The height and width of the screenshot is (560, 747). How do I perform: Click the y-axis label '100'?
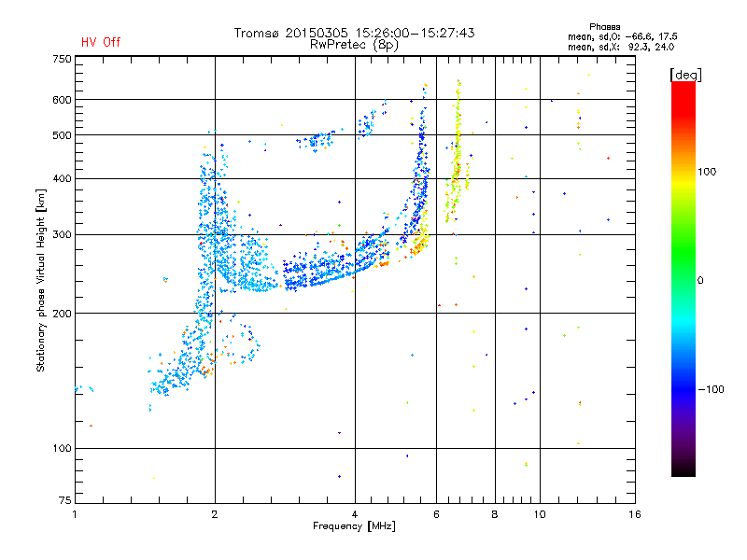62,448
